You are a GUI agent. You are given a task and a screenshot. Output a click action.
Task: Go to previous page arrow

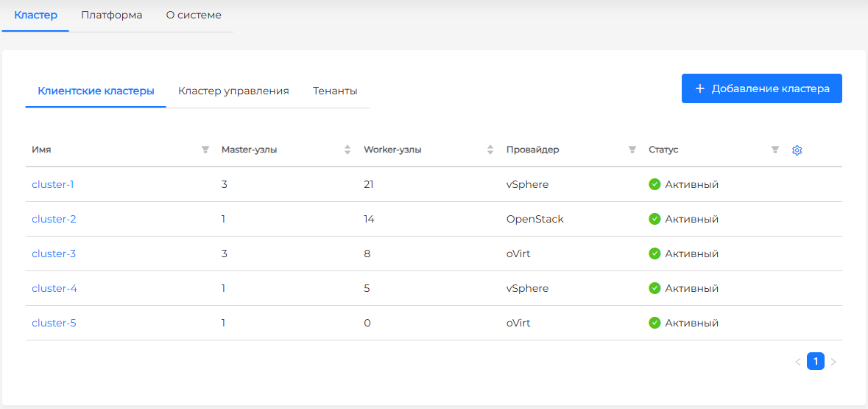pyautogui.click(x=797, y=362)
